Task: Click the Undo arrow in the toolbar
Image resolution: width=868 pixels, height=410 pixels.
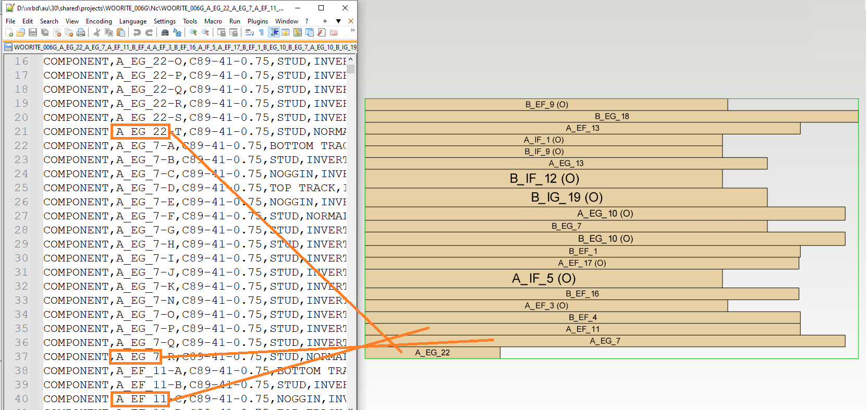Action: click(x=137, y=33)
